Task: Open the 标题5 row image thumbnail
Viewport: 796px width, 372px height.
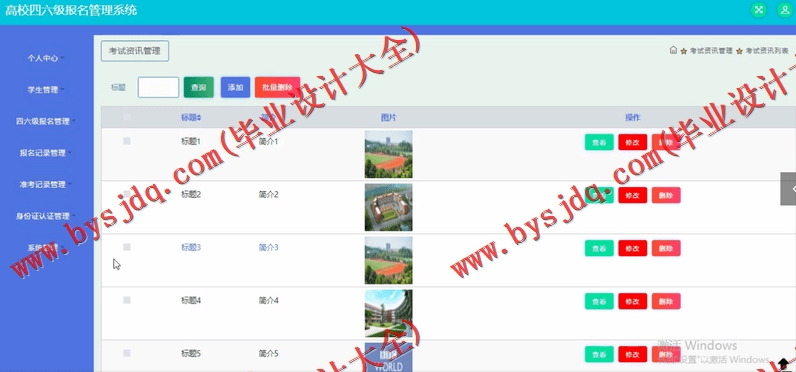Action: pos(388,357)
